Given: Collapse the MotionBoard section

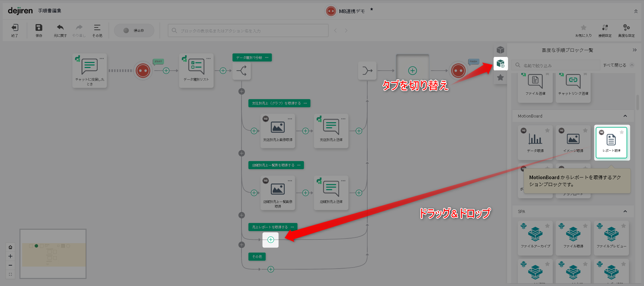Looking at the screenshot, I should (625, 116).
